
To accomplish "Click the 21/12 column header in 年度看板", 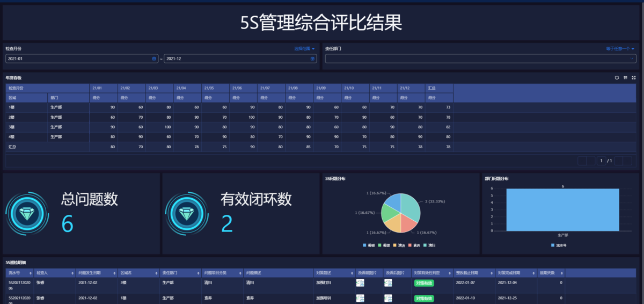I will click(x=411, y=88).
